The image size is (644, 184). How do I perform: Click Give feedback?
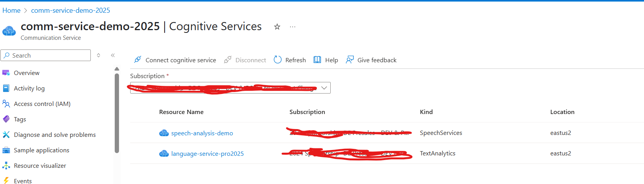pos(371,60)
